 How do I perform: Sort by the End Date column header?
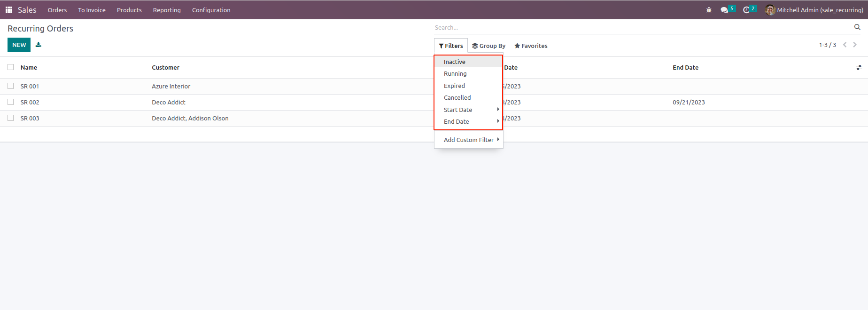[685, 67]
